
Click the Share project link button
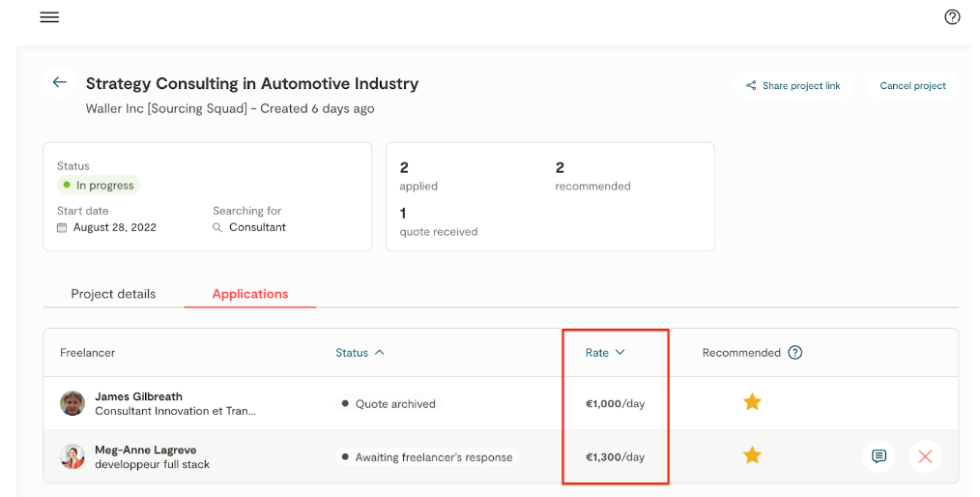click(793, 86)
